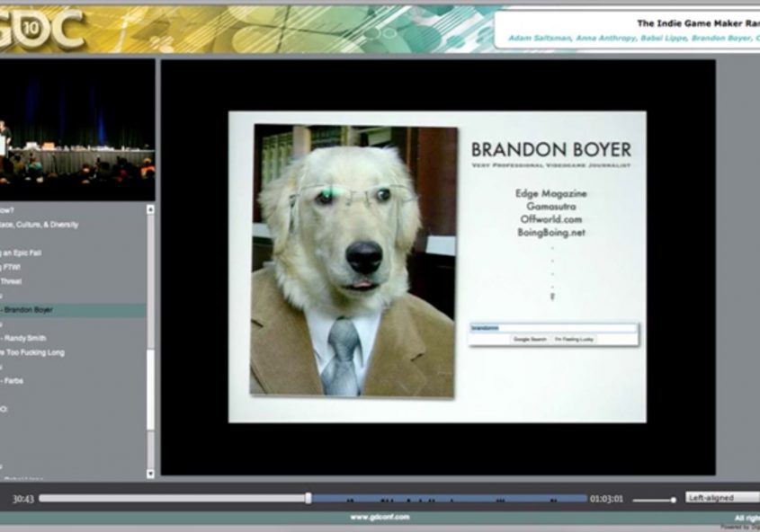Click the dog portrait on the slide
The width and height of the screenshot is (760, 532).
353,261
